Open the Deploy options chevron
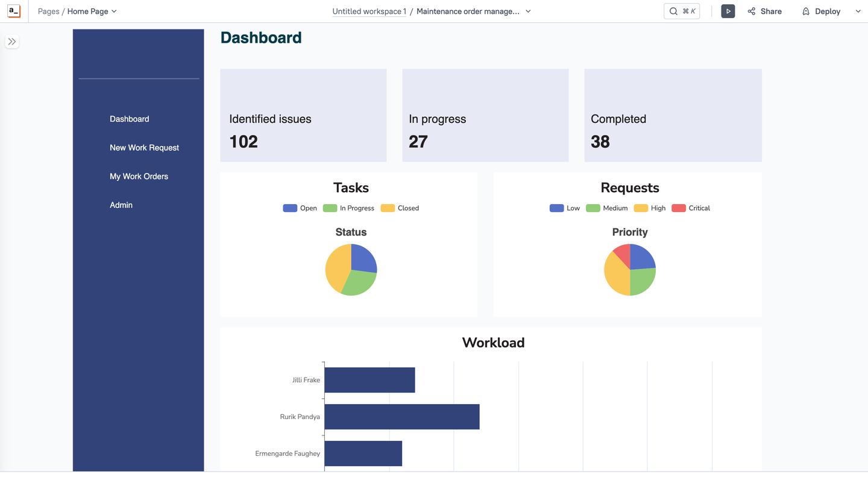 [858, 11]
